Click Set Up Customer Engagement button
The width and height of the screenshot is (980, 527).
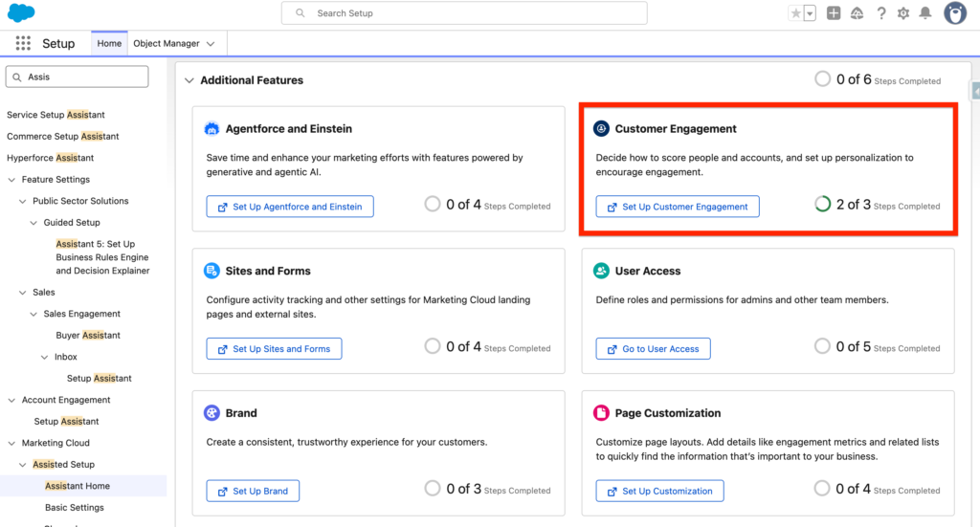(678, 207)
